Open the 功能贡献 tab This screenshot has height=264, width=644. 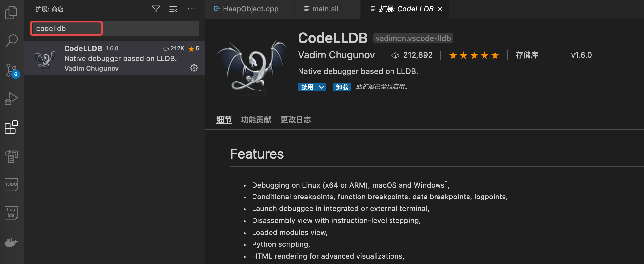point(256,120)
